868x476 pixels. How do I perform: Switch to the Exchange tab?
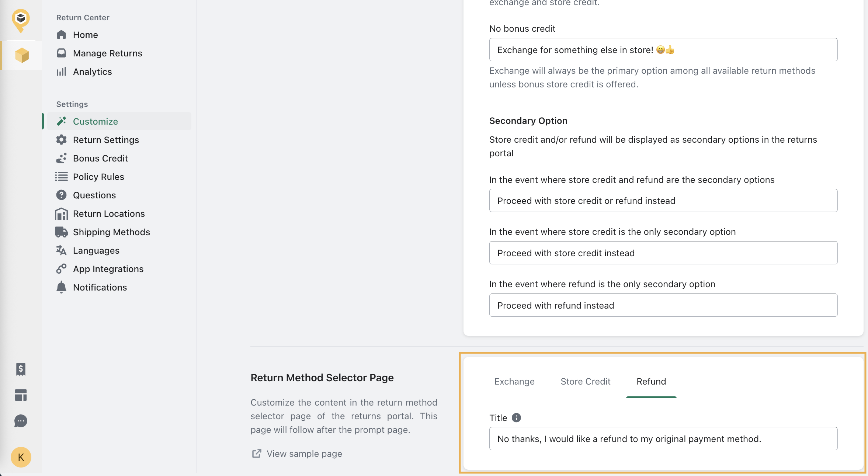tap(514, 382)
